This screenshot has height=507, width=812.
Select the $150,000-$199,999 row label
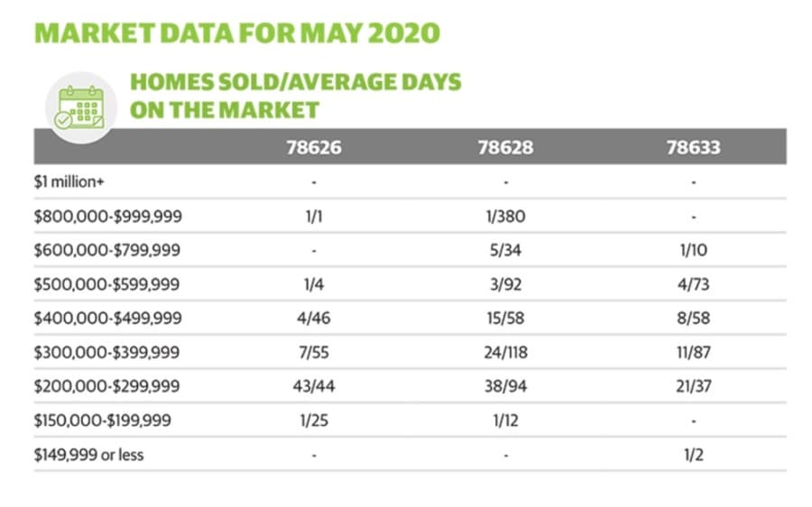pyautogui.click(x=103, y=420)
